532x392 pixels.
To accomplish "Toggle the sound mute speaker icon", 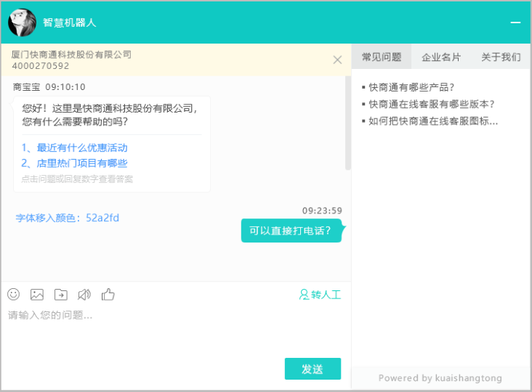I will (x=84, y=294).
